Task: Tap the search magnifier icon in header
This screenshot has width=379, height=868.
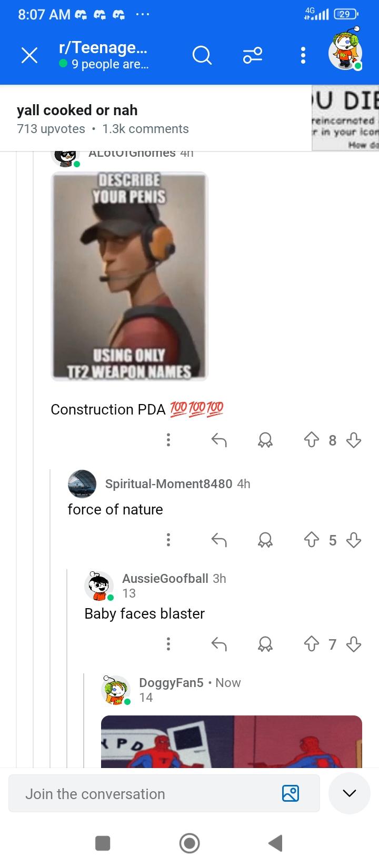Action: pos(202,55)
